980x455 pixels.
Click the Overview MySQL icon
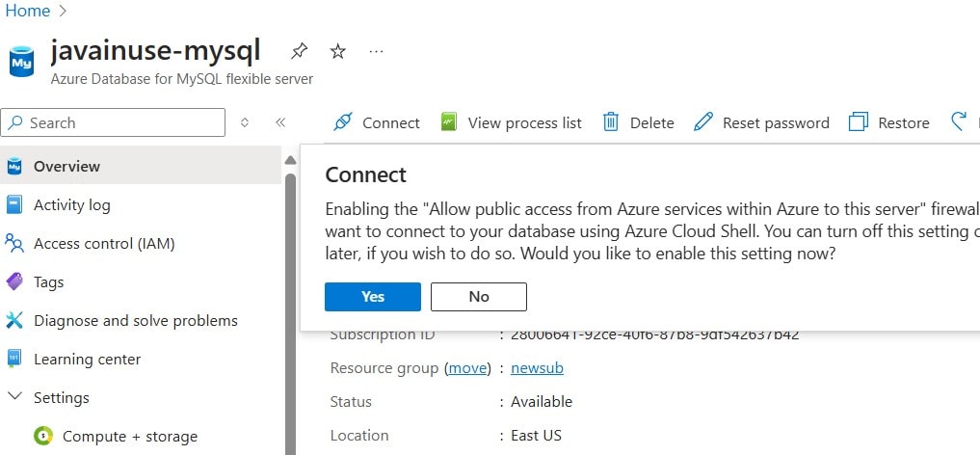[x=13, y=166]
